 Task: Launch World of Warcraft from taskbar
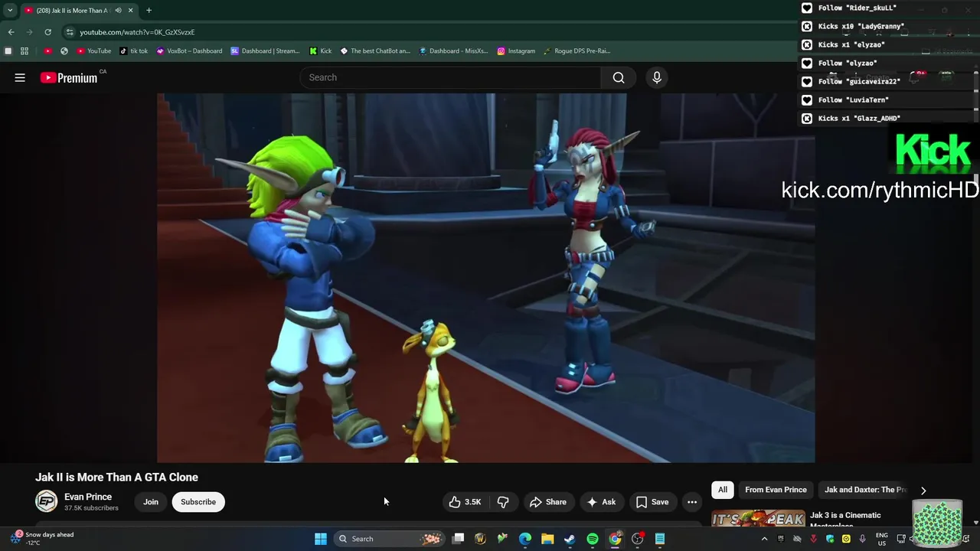(x=480, y=539)
